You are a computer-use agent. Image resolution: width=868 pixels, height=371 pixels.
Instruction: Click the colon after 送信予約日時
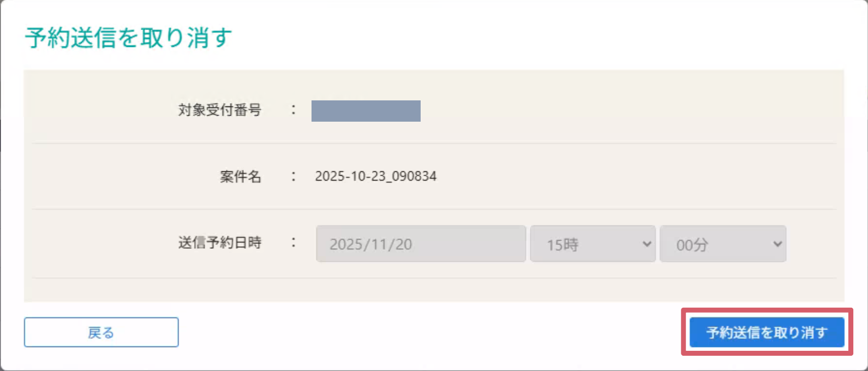294,242
